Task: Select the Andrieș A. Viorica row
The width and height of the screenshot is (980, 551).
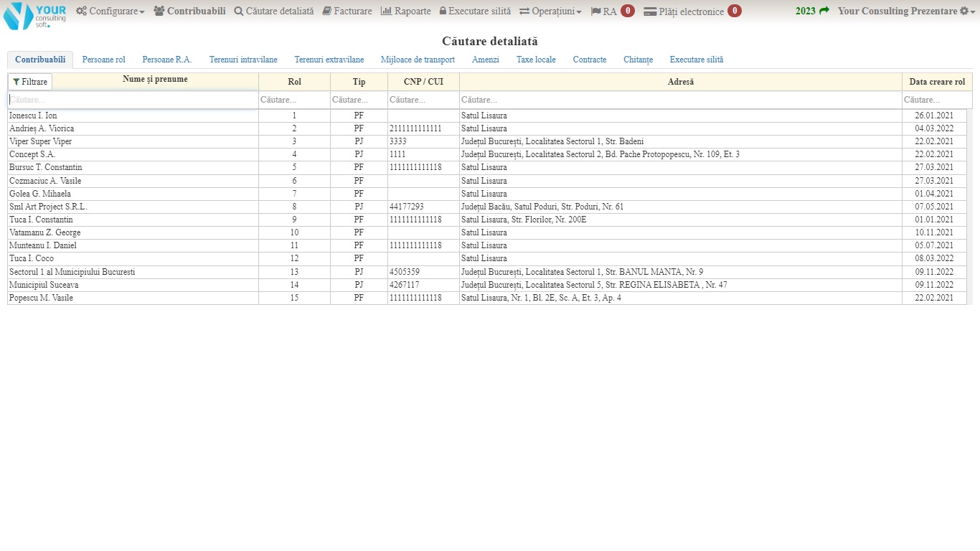Action: 487,128
